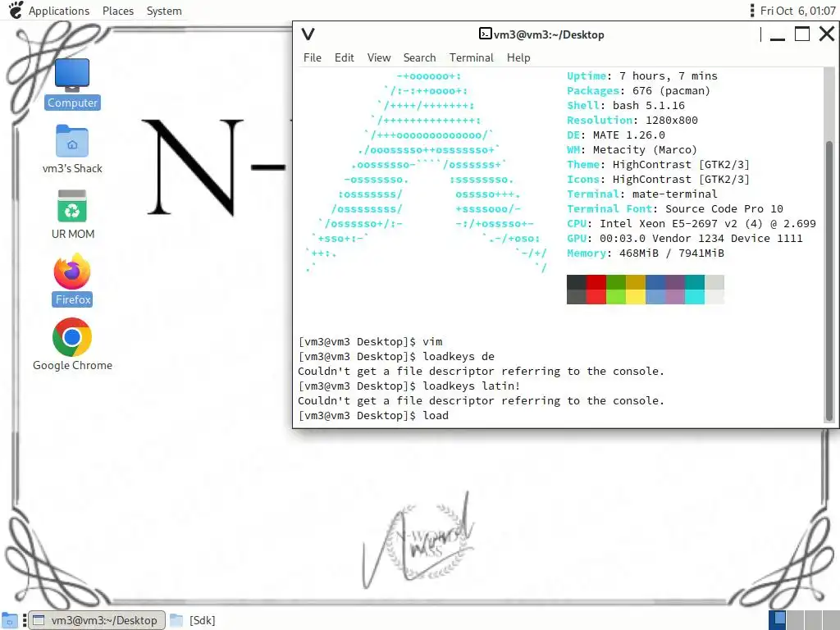Click the vm3@vm3:~/Desktop taskbar button
840x630 pixels.
tap(97, 620)
